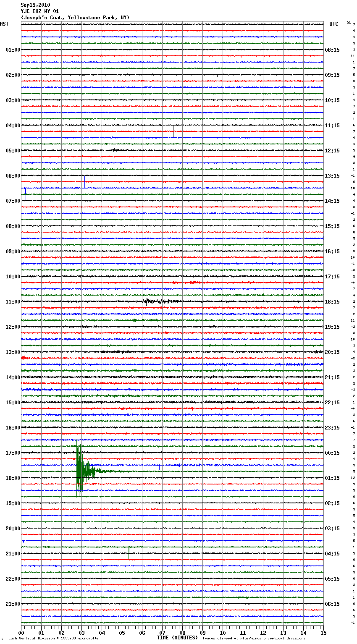Click the UTC time label 04:15
The image size is (357, 644).
[x=332, y=554]
